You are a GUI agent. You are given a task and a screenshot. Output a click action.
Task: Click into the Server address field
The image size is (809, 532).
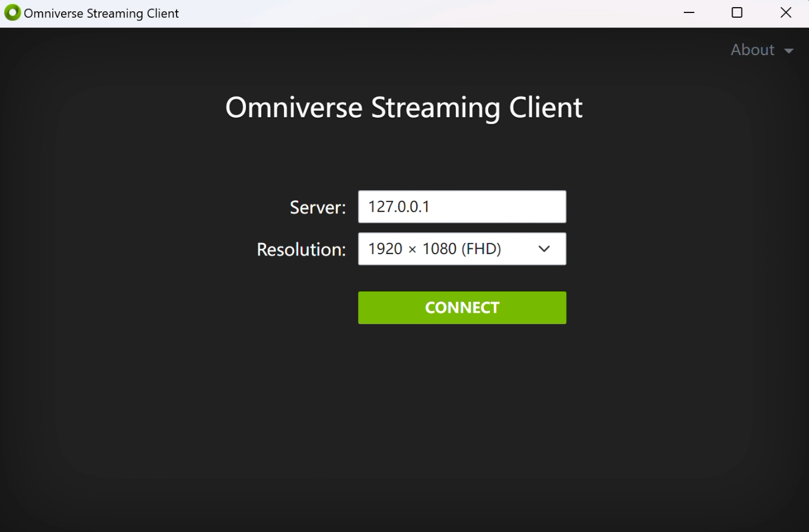point(462,207)
